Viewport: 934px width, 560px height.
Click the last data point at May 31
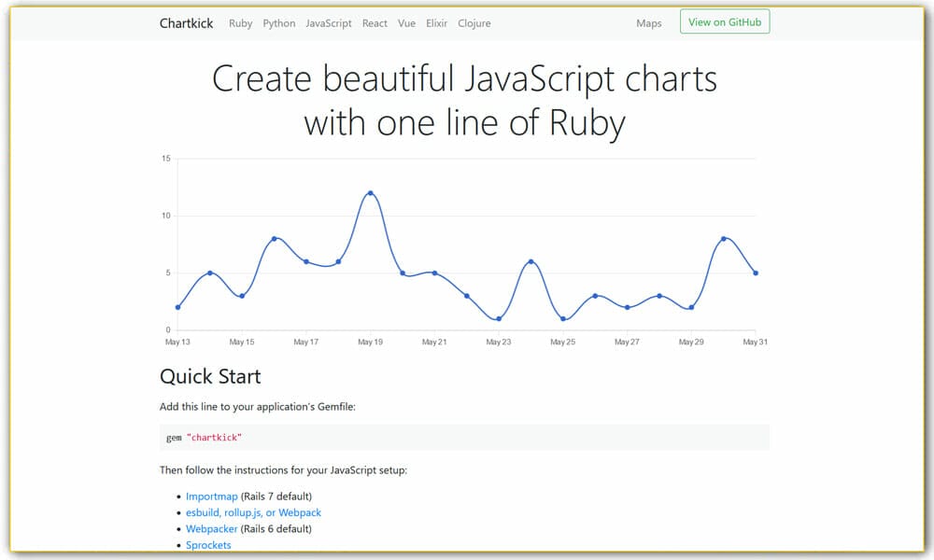[756, 273]
